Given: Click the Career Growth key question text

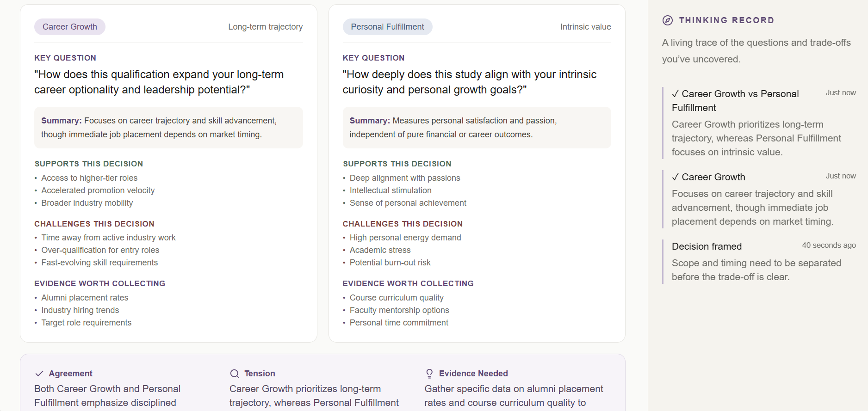Looking at the screenshot, I should click(159, 82).
